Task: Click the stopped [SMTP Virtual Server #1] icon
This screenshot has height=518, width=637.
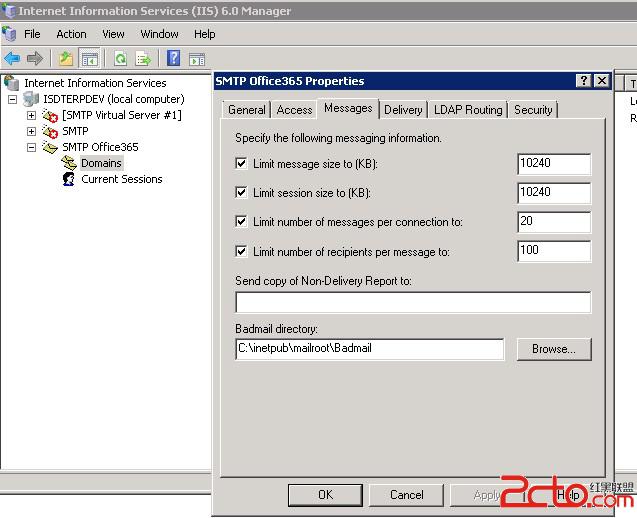Action: (50, 115)
